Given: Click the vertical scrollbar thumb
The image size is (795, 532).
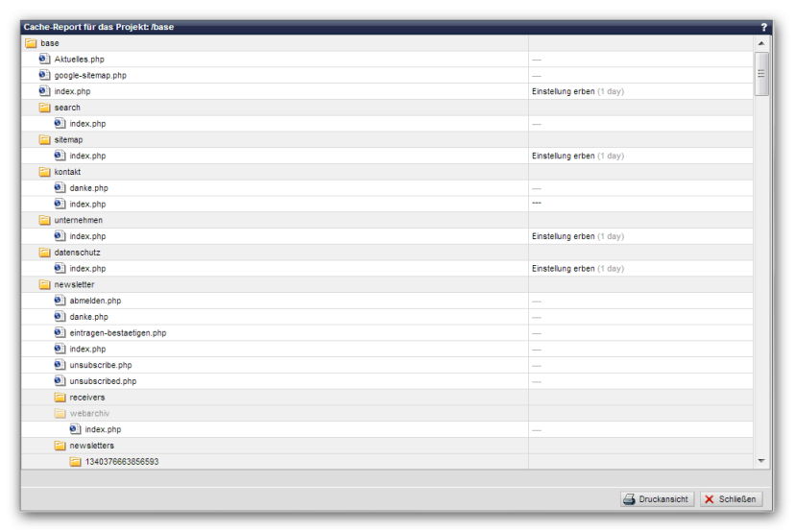Looking at the screenshot, I should 761,74.
